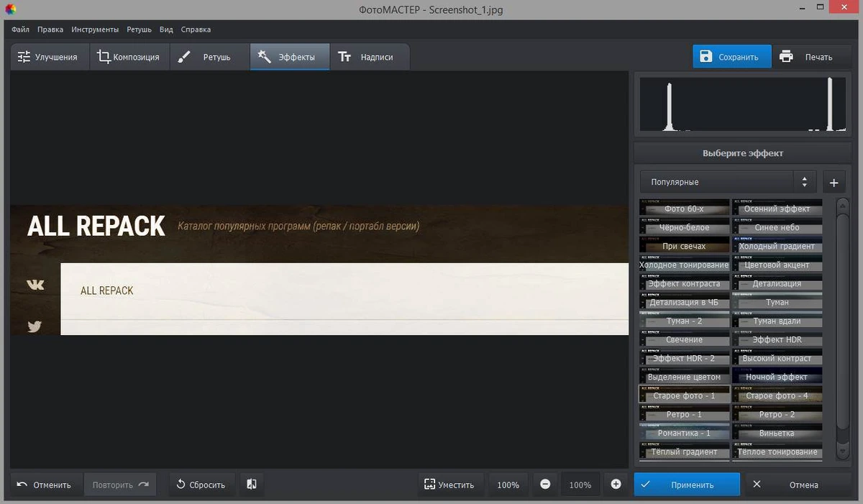Switch to the Композиция tab
This screenshot has width=863, height=504.
click(x=129, y=57)
